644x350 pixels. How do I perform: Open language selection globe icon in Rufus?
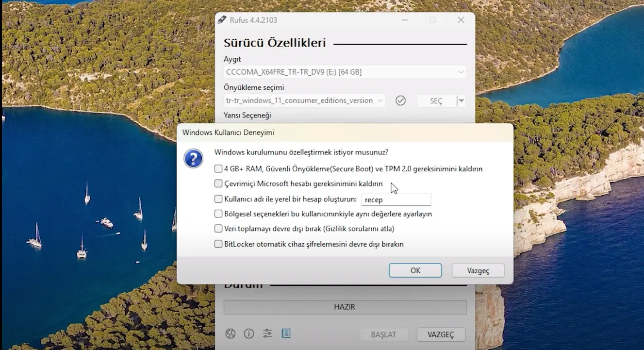231,333
